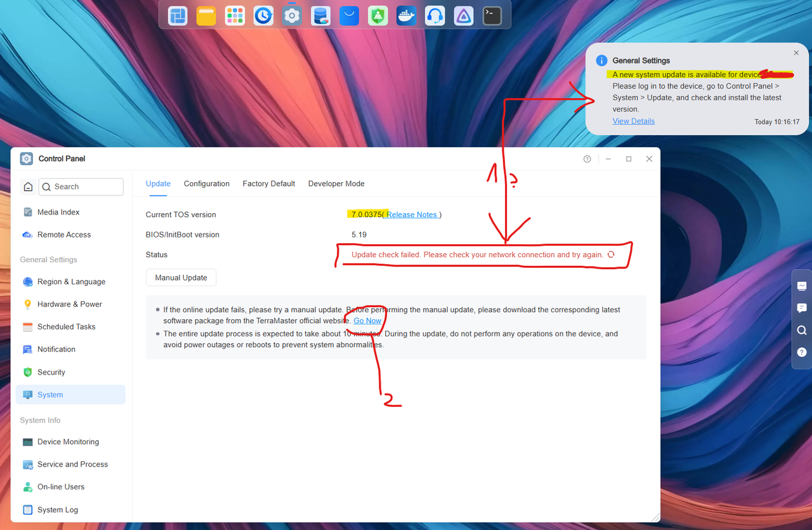812x530 pixels.
Task: Open the question mark help on right sidebar
Action: [802, 352]
